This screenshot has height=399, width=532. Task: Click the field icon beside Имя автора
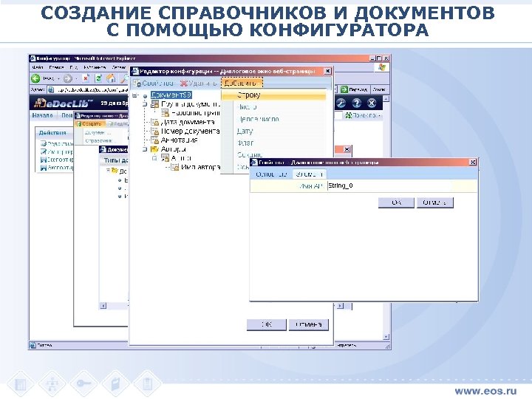(174, 167)
